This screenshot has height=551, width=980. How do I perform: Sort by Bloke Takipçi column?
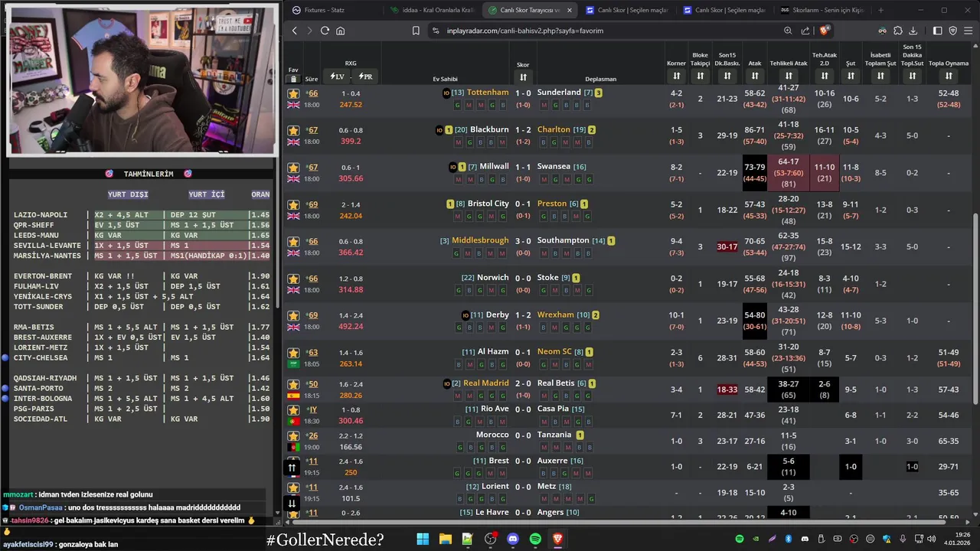pos(700,76)
